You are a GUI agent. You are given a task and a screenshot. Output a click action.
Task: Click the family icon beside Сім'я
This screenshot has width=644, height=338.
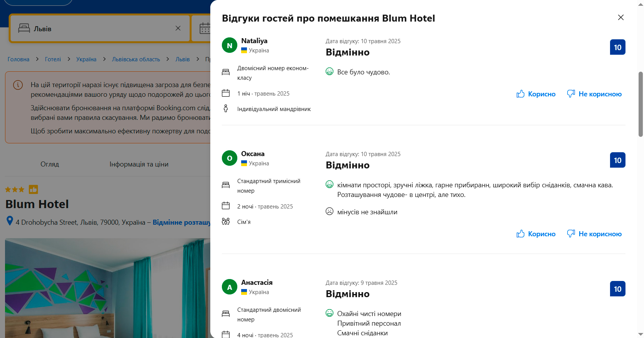[x=226, y=222]
